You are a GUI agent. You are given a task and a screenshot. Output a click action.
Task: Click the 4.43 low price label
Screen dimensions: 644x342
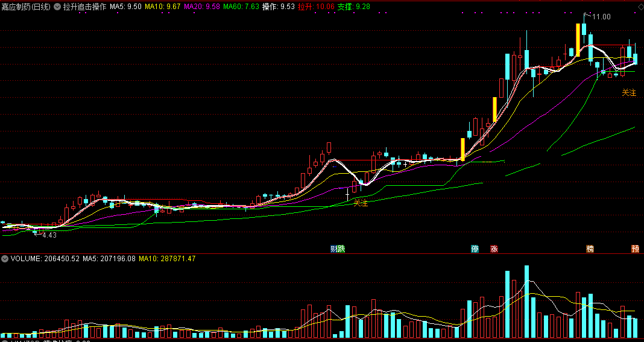point(49,235)
